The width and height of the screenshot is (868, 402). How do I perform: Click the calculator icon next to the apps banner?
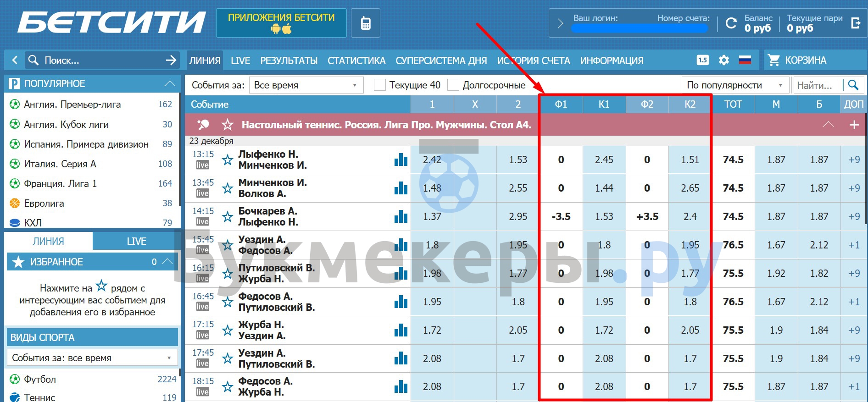pyautogui.click(x=365, y=23)
